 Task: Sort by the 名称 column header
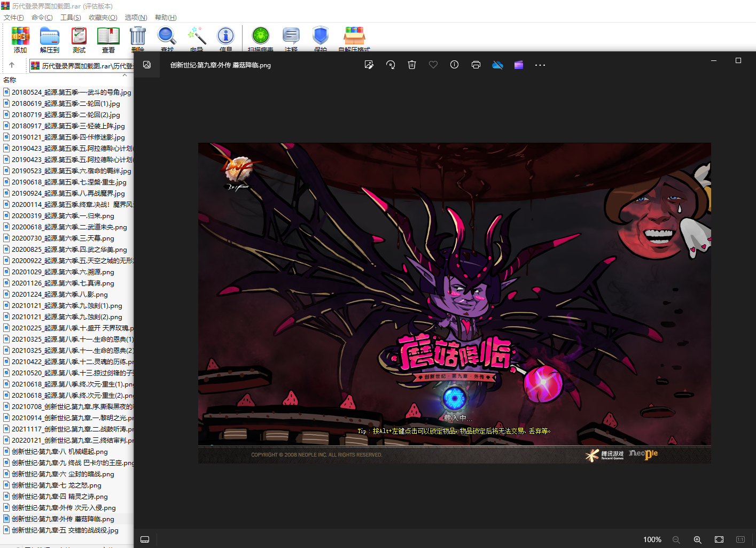click(10, 80)
